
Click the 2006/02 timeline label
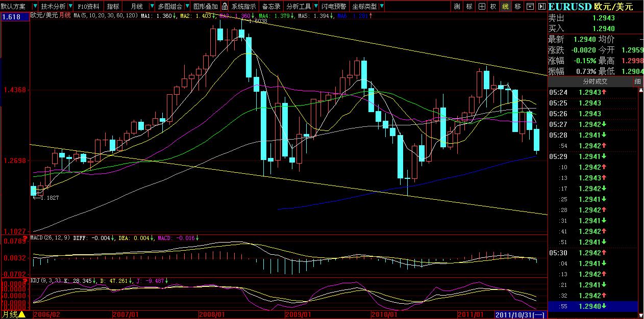coord(46,315)
